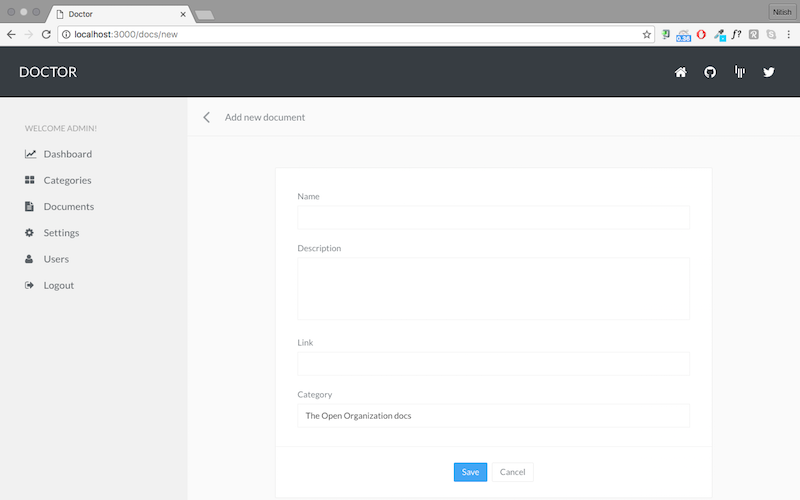Select Users in the sidebar

(x=56, y=259)
